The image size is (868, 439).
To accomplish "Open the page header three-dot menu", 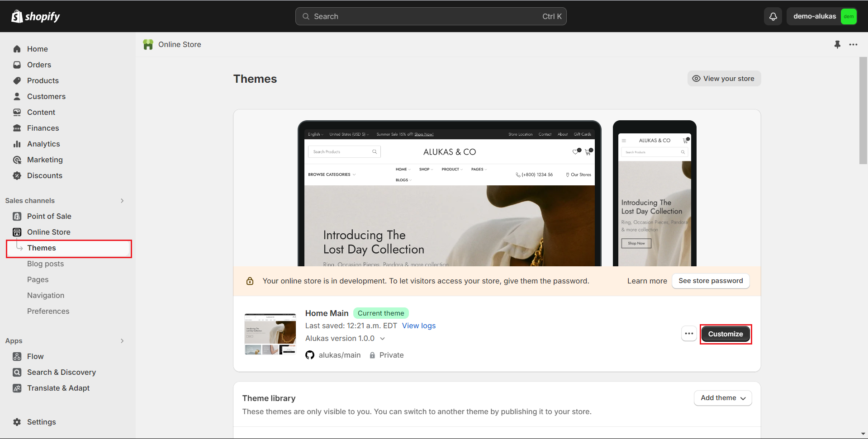I will coord(853,44).
